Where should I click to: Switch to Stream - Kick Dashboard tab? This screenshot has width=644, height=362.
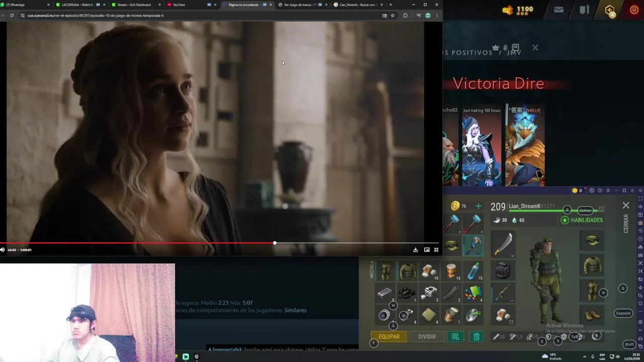(x=136, y=5)
